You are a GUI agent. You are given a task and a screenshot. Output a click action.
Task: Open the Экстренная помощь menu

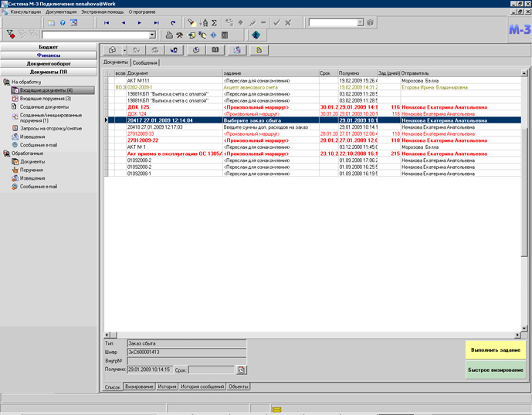click(103, 12)
